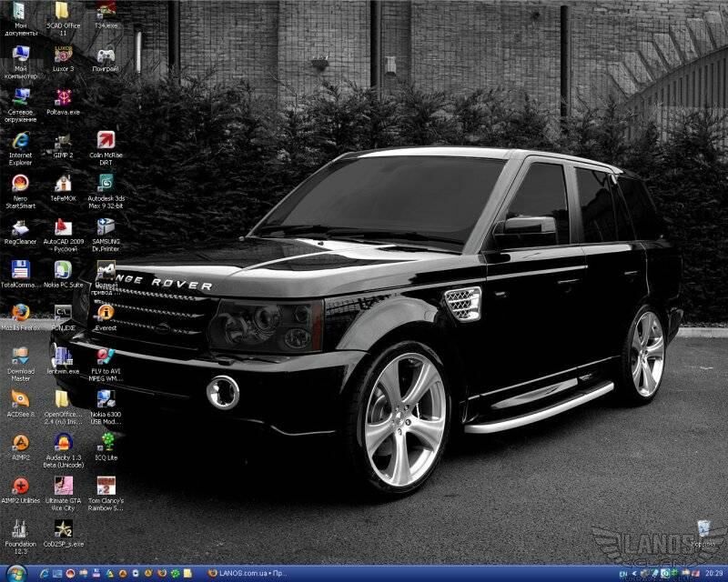Image resolution: width=728 pixels, height=582 pixels.
Task: Launch AutoCAD 2009 Русский shortcut
Action: [x=63, y=235]
